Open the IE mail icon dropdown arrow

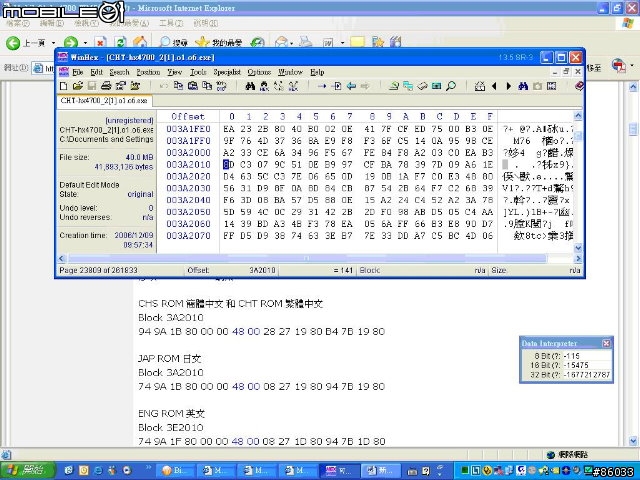(x=291, y=42)
